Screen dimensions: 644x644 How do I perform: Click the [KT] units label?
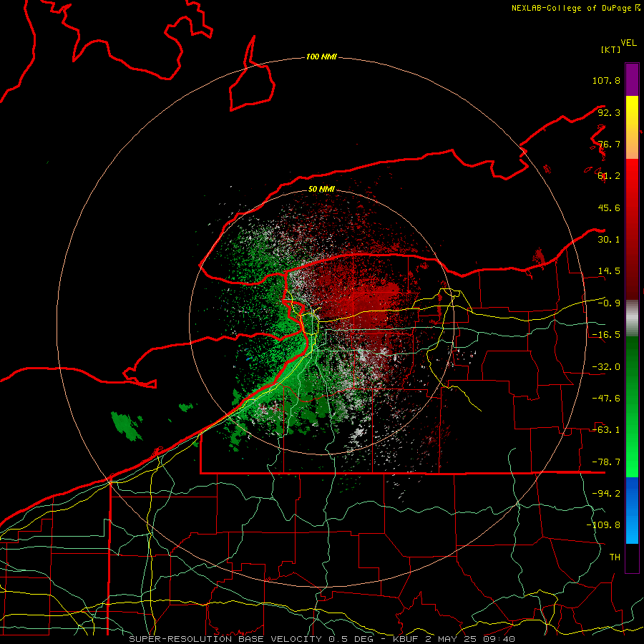(611, 49)
